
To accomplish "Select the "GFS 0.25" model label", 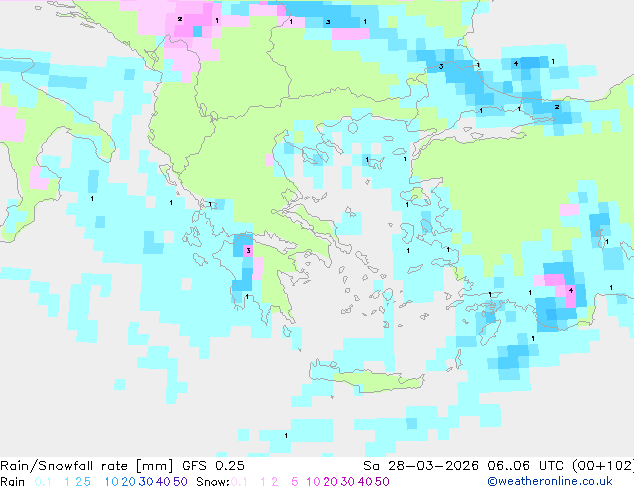I will click(213, 466).
